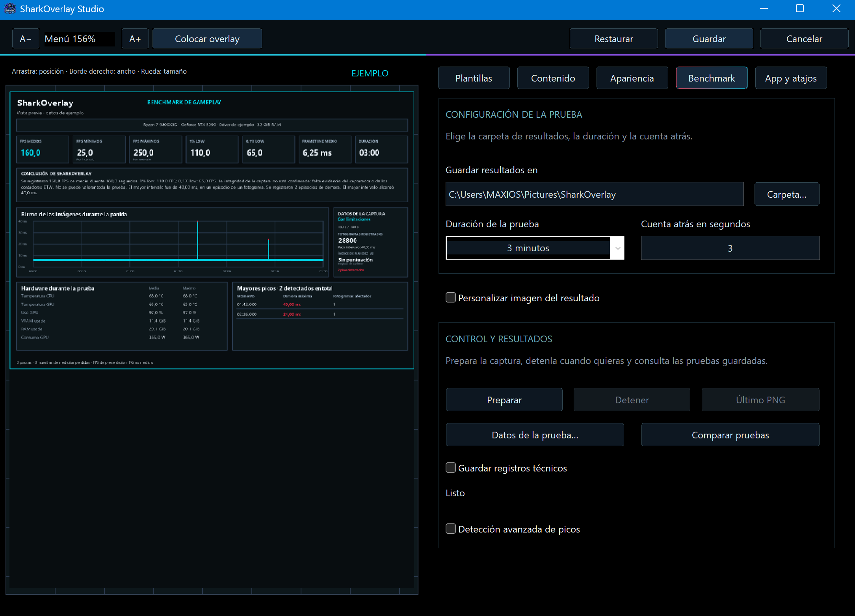Click Comparar pruebas button
The image size is (855, 616).
[x=730, y=435]
